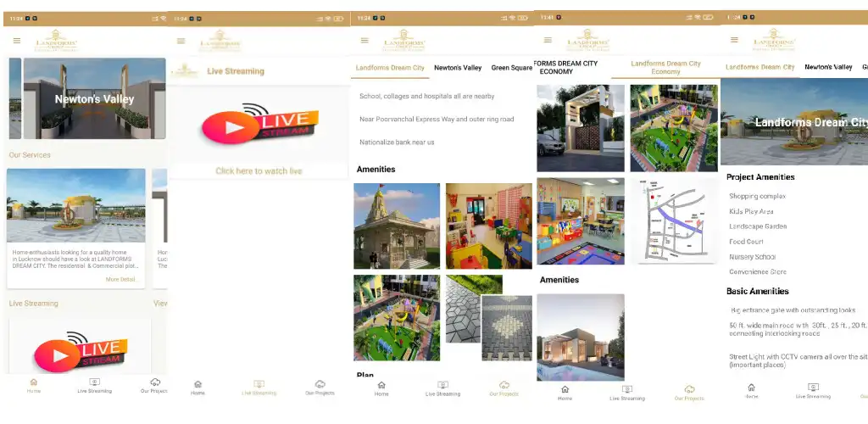Open interlocking paving tiles thumbnail
This screenshot has height=424, width=868.
tap(489, 318)
